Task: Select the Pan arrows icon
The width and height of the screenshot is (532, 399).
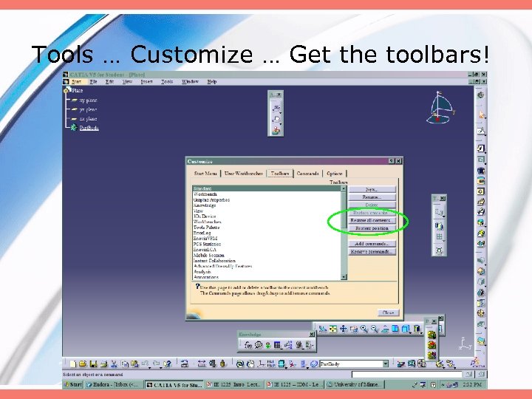Action: (x=344, y=329)
